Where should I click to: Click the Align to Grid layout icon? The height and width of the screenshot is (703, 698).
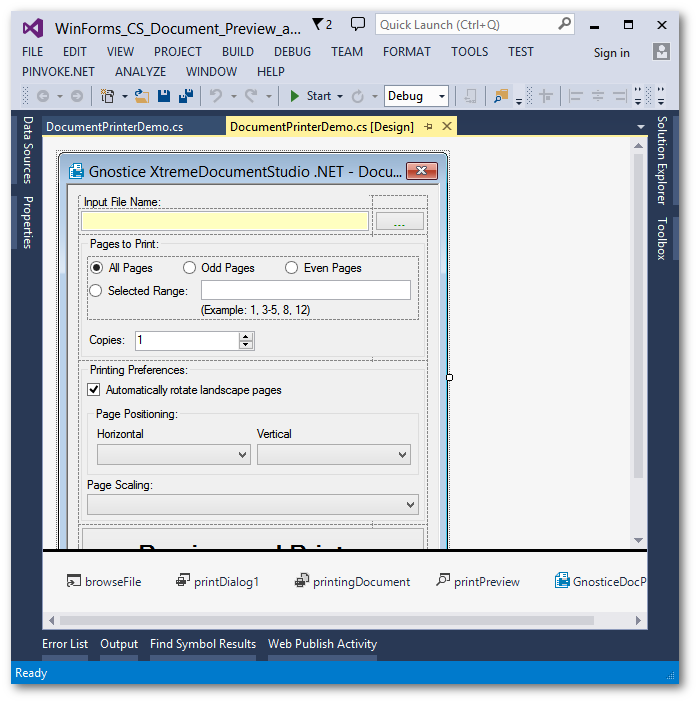pos(546,96)
